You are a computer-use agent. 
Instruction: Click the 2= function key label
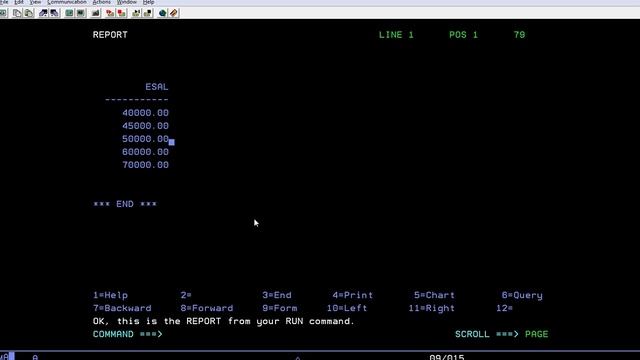(186, 295)
